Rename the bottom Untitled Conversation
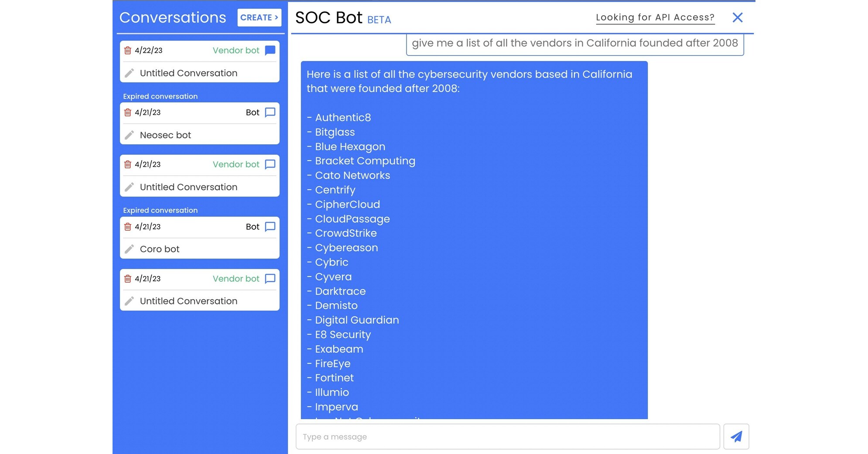The width and height of the screenshot is (868, 454). (130, 301)
